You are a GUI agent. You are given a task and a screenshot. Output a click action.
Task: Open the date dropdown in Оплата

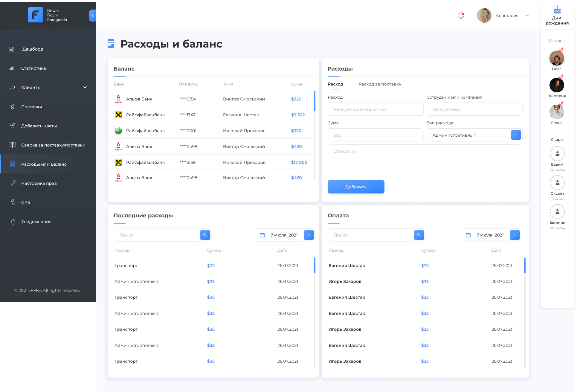click(515, 235)
